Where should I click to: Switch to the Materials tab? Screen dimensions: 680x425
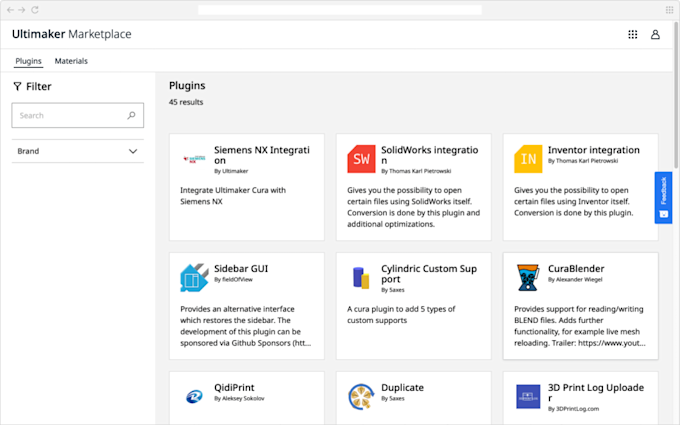click(71, 61)
